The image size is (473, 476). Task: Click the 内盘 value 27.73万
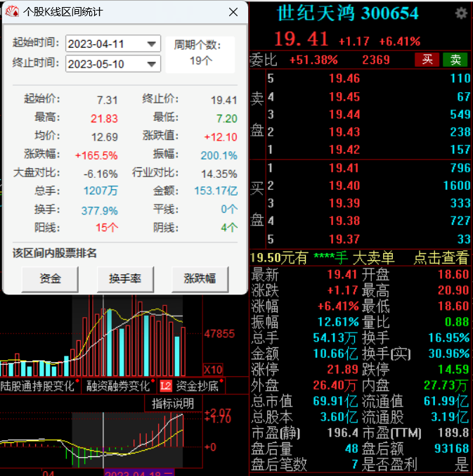[446, 385]
